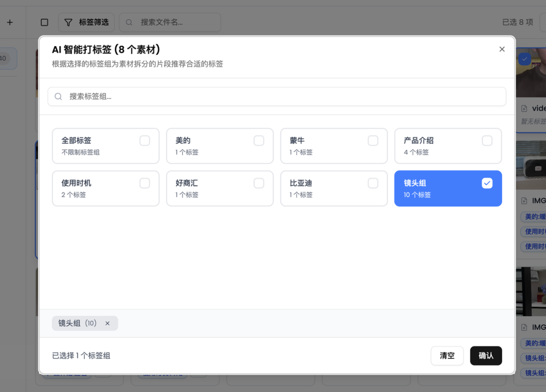
Task: Remove the 镜头组 (10) chip via its × icon
Action: tap(107, 323)
